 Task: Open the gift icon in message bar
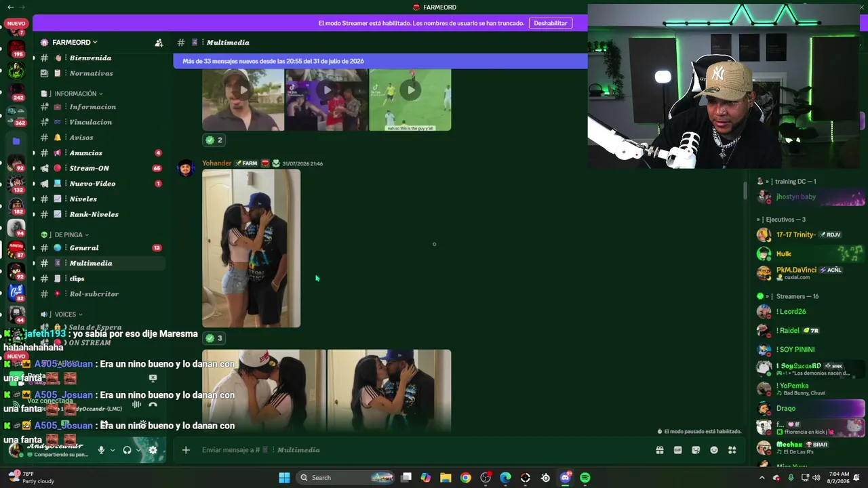[x=659, y=450]
